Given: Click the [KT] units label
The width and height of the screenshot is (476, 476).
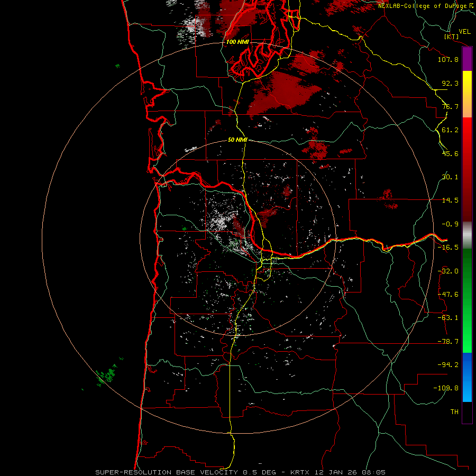Looking at the screenshot, I should pyautogui.click(x=452, y=36).
